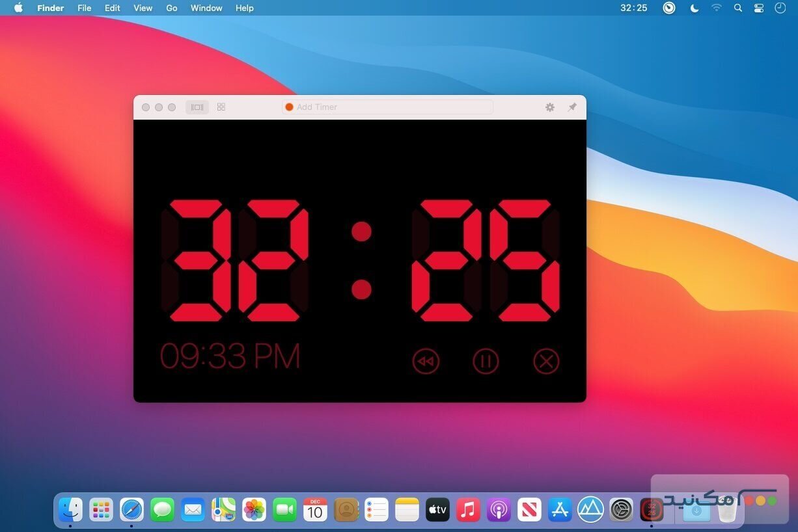Open Spotlight search
This screenshot has height=532, width=798.
tap(738, 8)
